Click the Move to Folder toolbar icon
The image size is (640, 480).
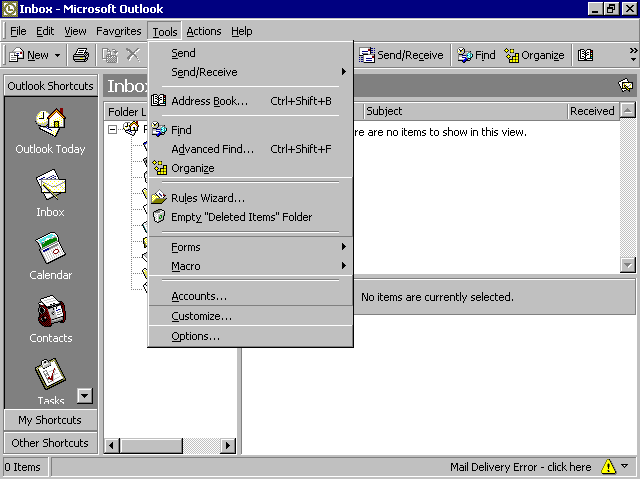pos(110,55)
